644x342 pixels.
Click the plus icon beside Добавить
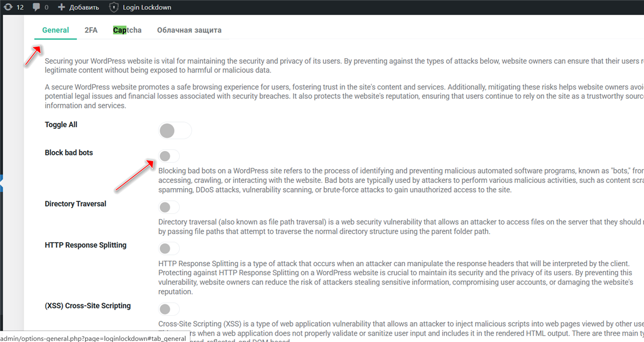tap(62, 7)
